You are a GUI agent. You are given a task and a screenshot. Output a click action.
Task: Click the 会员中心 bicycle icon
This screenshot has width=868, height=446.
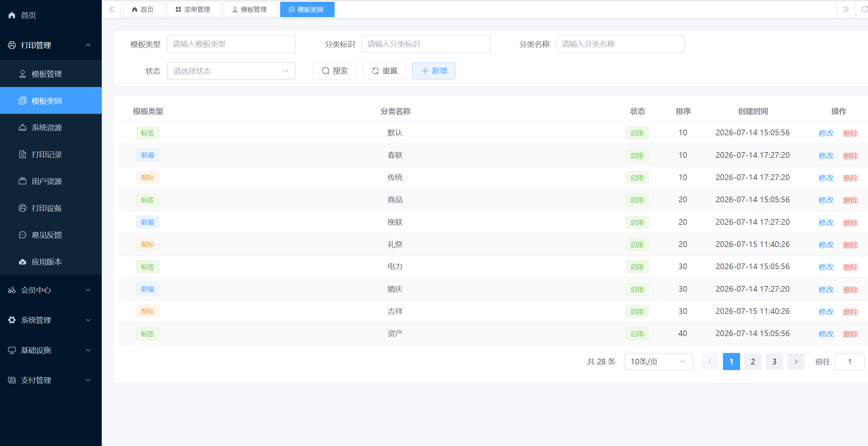coord(12,290)
